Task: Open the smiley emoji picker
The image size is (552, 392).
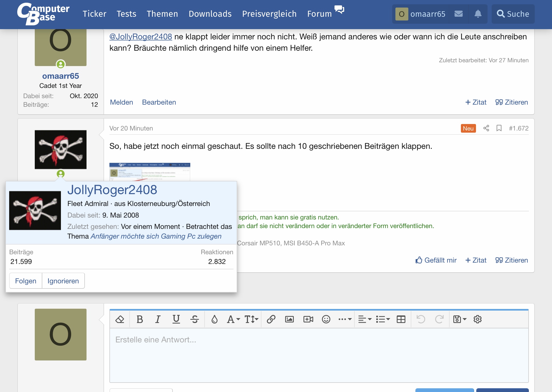Action: (x=326, y=319)
